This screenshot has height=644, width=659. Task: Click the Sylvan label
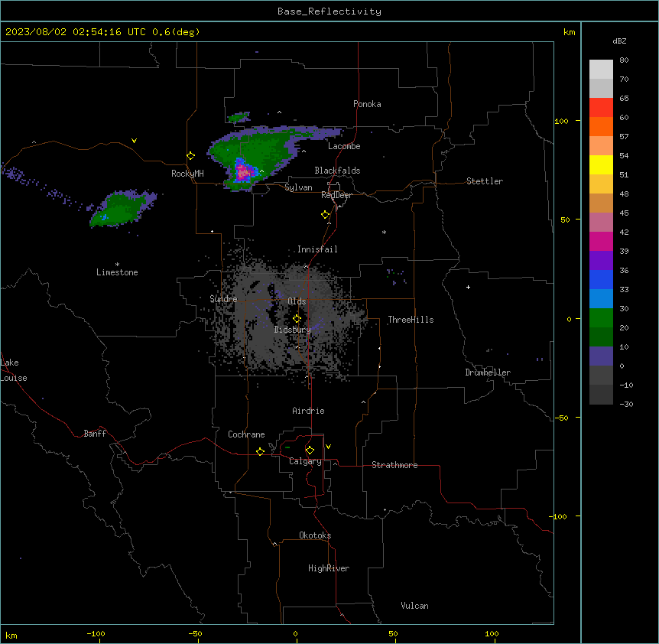298,187
